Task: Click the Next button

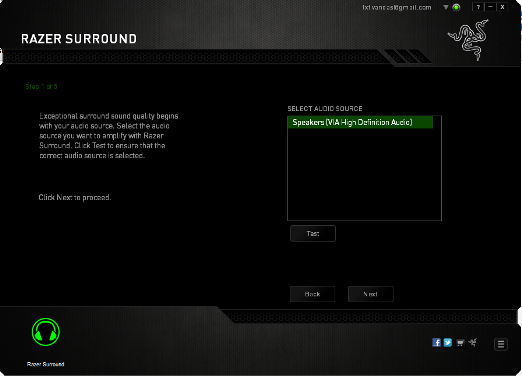Action: [371, 294]
